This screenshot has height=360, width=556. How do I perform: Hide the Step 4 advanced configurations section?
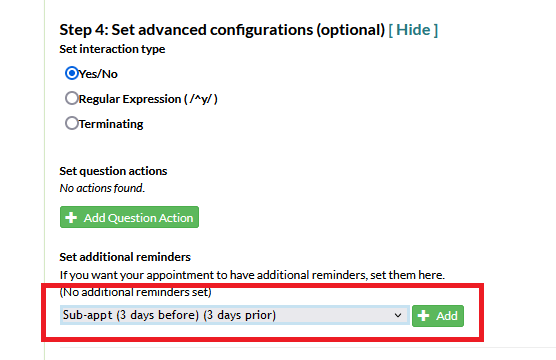click(413, 30)
